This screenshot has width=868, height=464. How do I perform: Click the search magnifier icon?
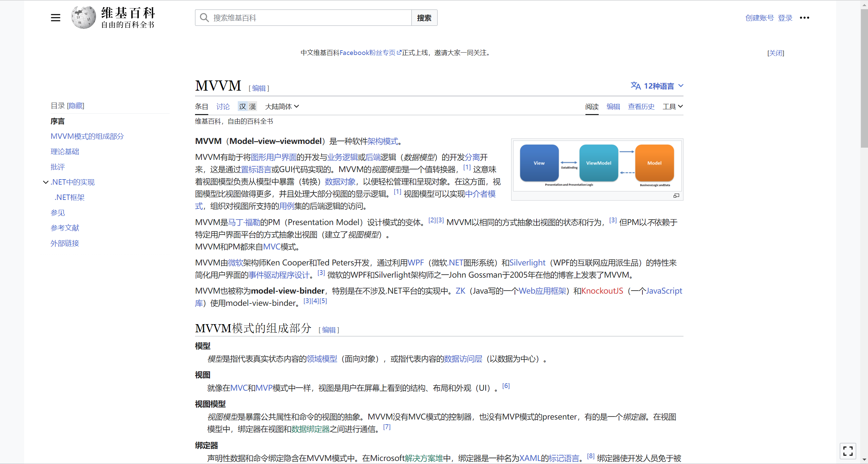tap(204, 18)
